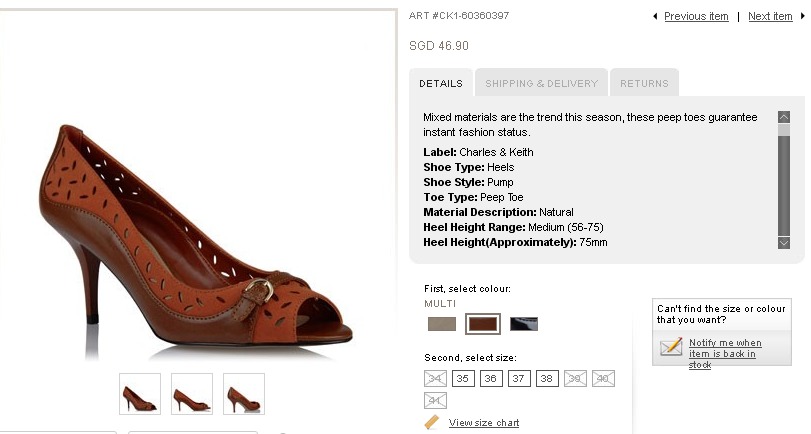This screenshot has width=811, height=434.
Task: Select the crossed-out size 41 box
Action: click(x=435, y=400)
